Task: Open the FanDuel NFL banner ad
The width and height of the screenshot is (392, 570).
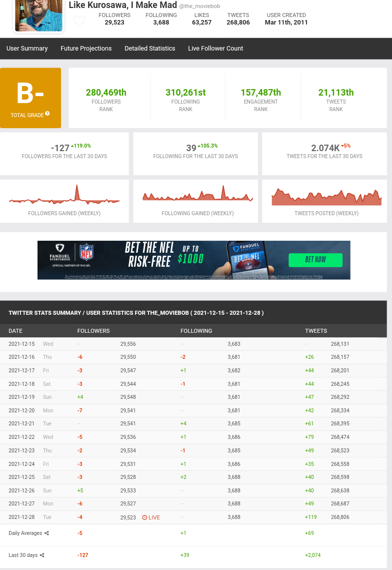Action: tap(193, 260)
